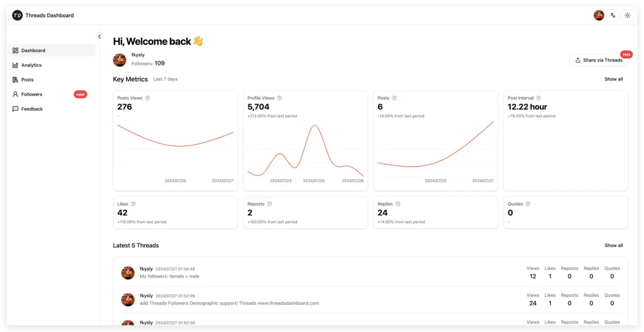Open the user avatar in top bar
Viewport: 644px width, 332px height.
click(x=599, y=16)
